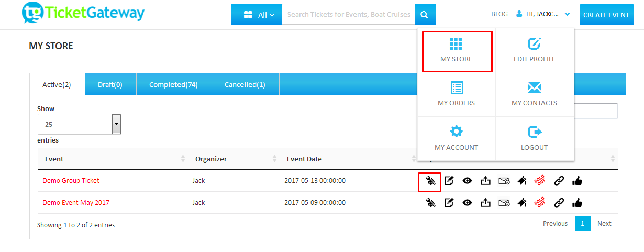Screen dimensions: 644x252
Task: Expand the All categories dropdown
Action: (257, 15)
